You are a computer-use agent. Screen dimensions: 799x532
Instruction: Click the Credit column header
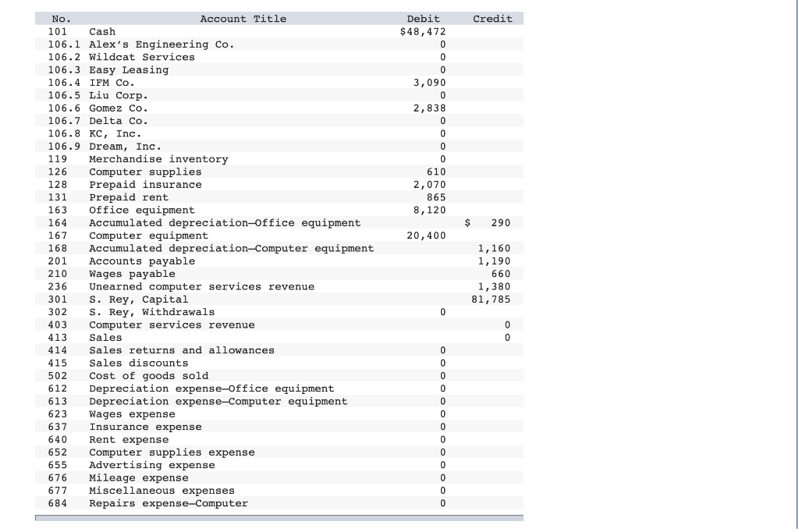coord(492,19)
